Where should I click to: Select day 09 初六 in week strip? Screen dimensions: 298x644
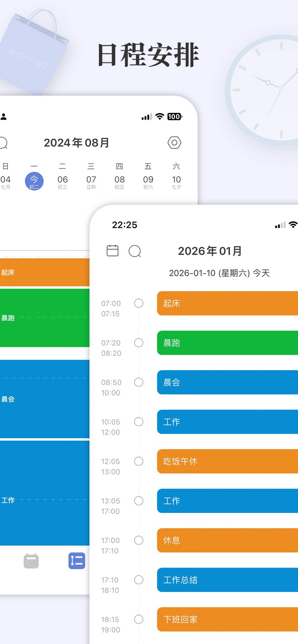click(x=148, y=182)
